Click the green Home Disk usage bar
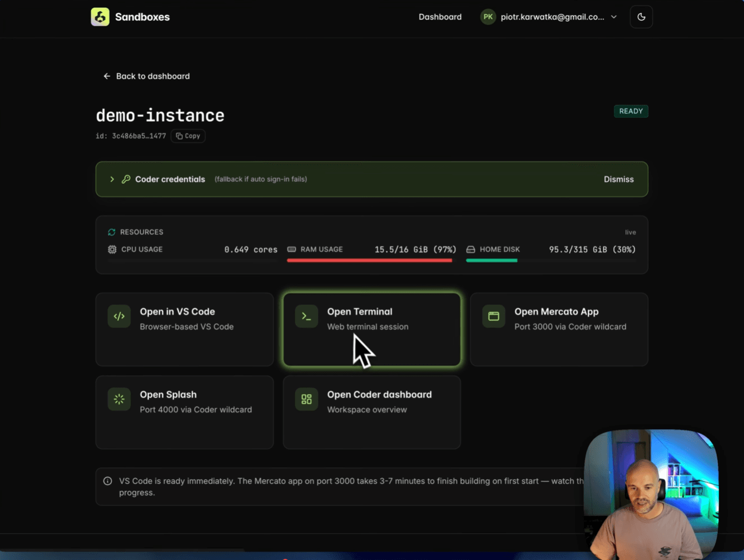 tap(492, 260)
